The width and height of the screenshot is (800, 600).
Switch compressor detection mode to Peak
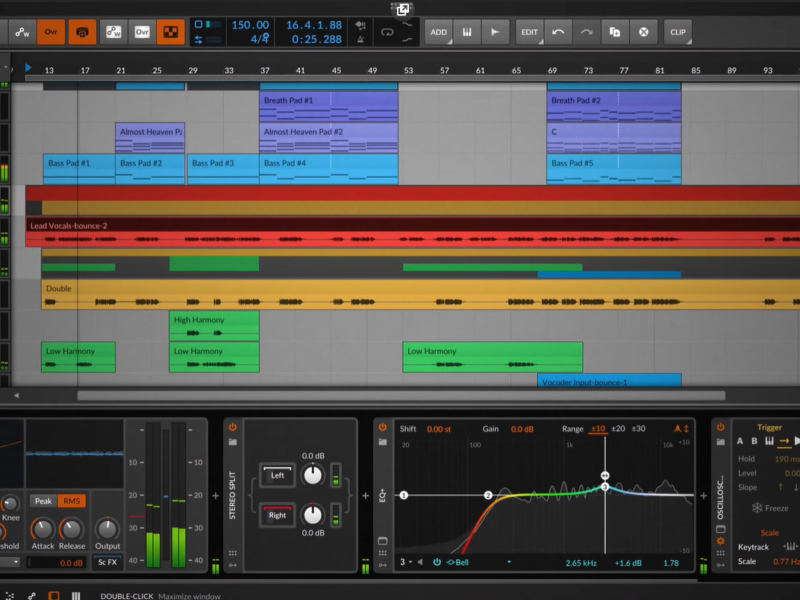point(42,501)
